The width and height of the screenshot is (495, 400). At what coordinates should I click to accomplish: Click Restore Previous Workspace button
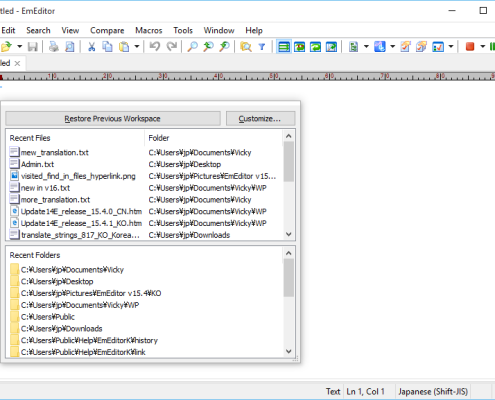[113, 119]
